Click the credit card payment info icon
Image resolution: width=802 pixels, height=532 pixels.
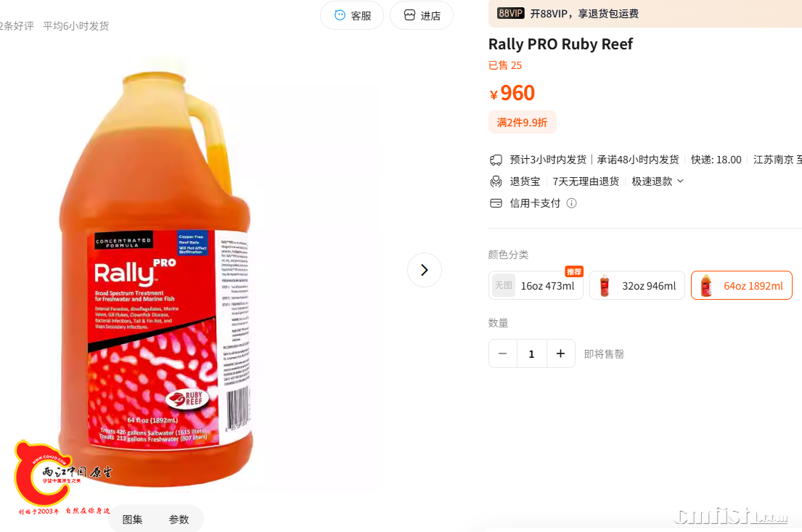572,203
